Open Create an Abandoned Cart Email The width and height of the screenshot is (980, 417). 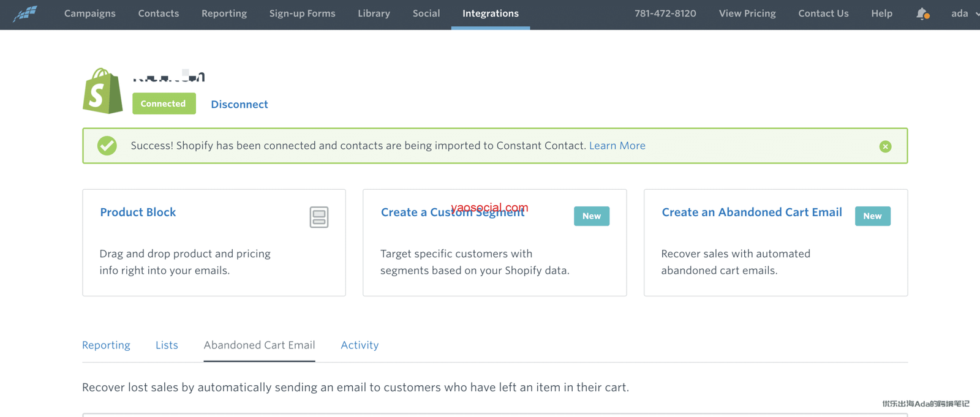pos(752,212)
